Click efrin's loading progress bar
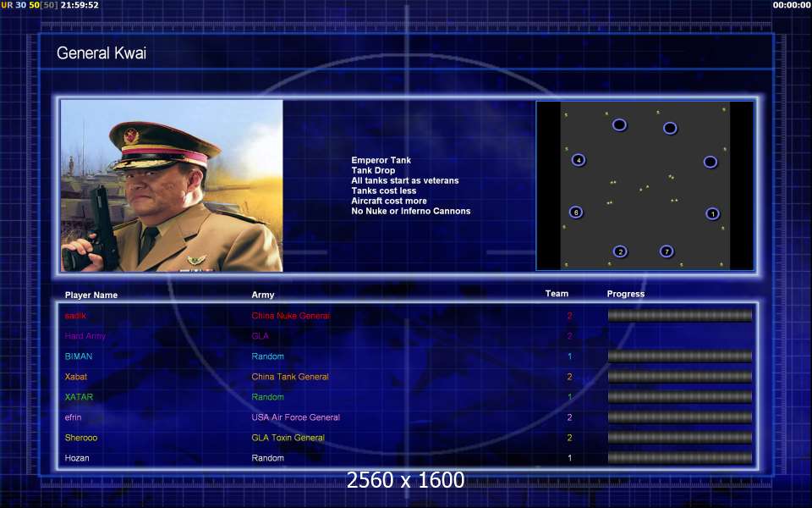The height and width of the screenshot is (508, 812). tap(679, 417)
